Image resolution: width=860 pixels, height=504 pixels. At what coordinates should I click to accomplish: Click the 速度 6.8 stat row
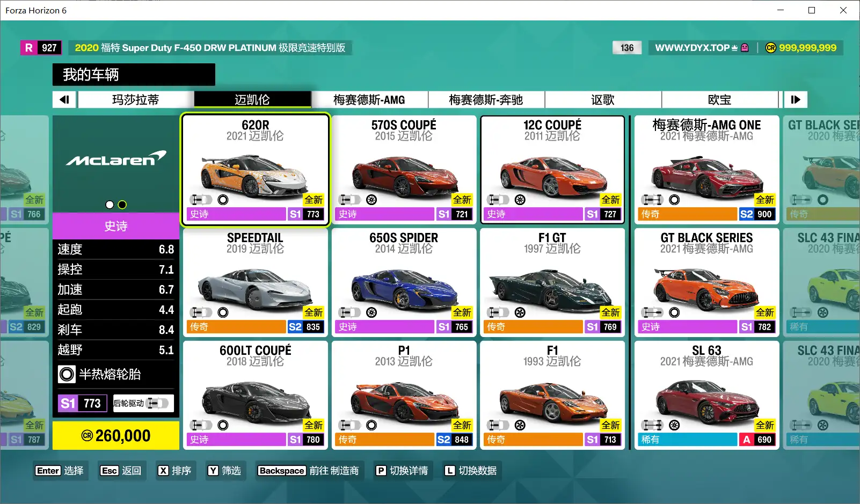(x=116, y=249)
